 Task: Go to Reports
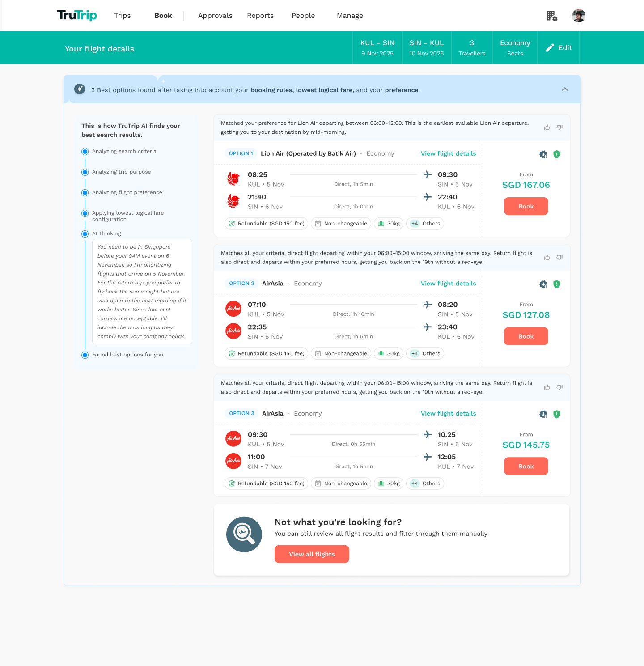[x=260, y=16]
